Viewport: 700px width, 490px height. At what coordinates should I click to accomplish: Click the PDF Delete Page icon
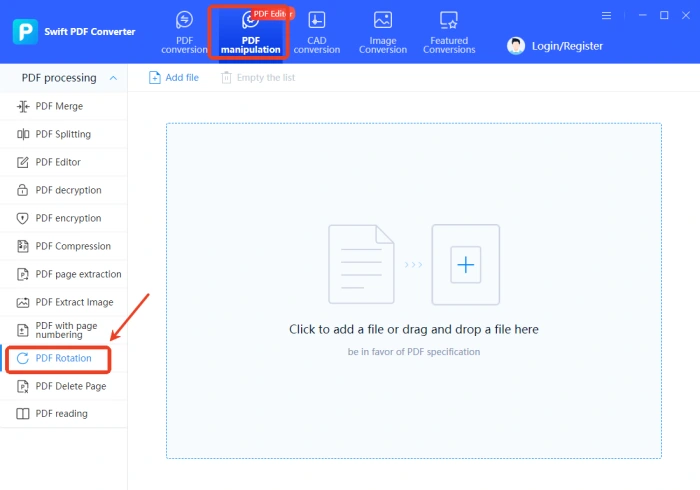(22, 386)
